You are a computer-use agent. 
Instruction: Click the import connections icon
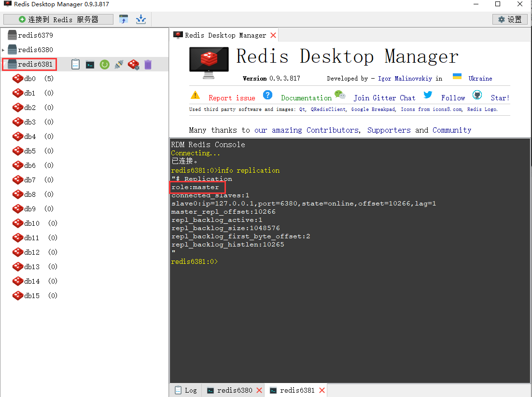tap(124, 19)
